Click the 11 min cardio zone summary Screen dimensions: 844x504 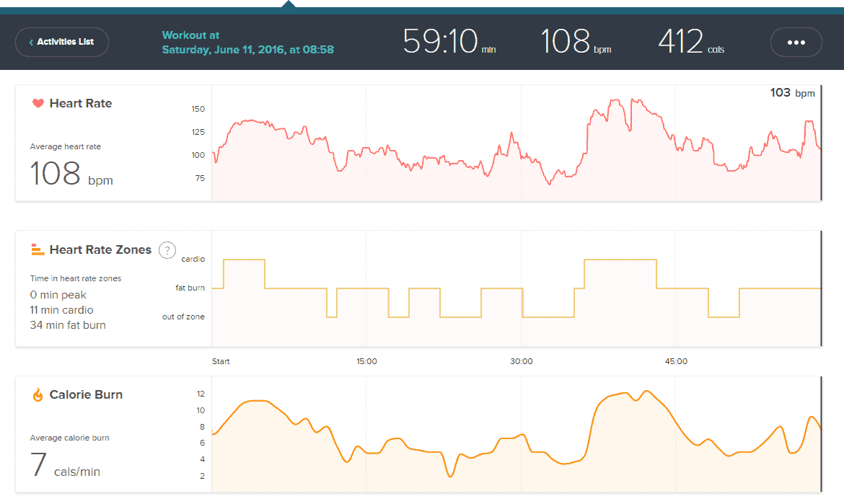pos(61,310)
